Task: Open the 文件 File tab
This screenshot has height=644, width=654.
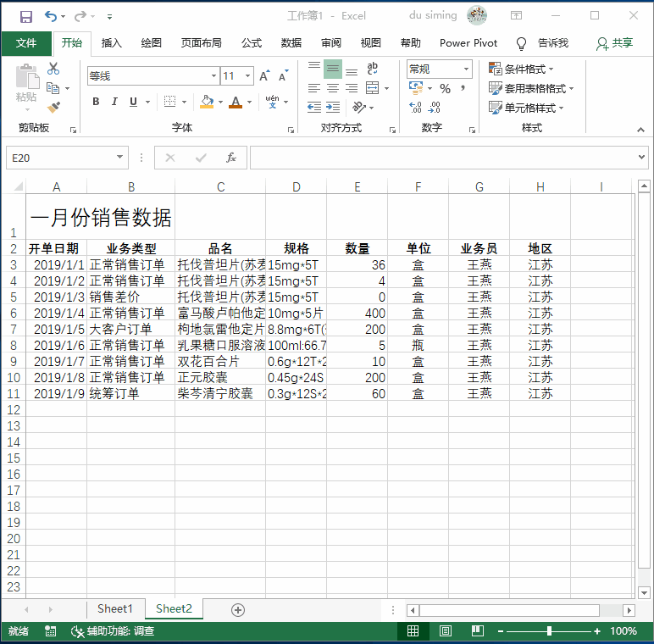Action: [26, 43]
